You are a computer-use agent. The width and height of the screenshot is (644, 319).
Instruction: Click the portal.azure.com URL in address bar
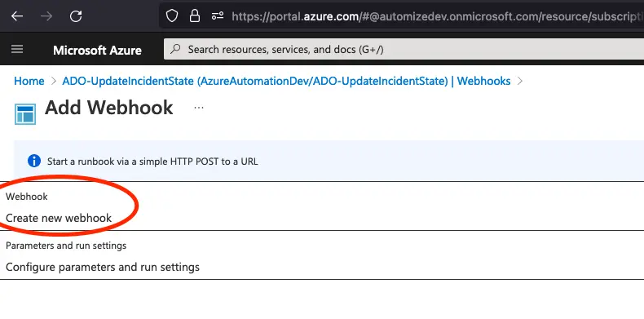click(x=438, y=16)
